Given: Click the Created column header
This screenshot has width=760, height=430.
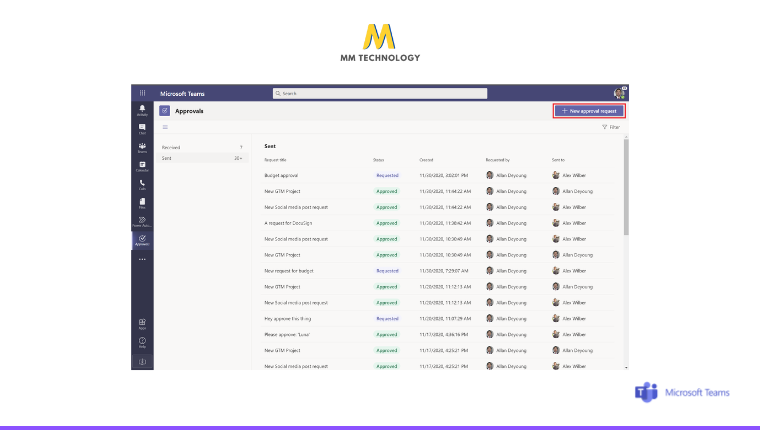Looking at the screenshot, I should 426,159.
